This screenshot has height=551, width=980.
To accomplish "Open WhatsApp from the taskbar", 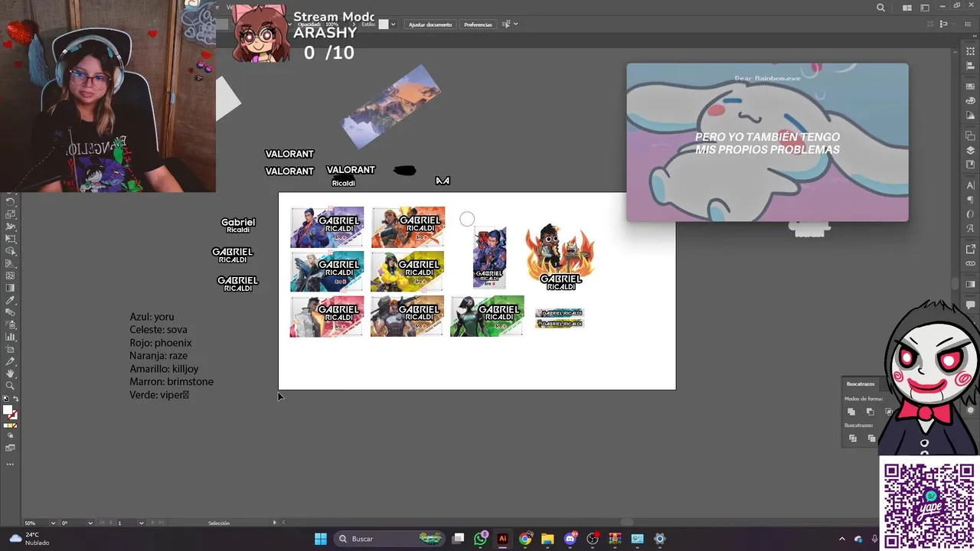I will pyautogui.click(x=480, y=539).
